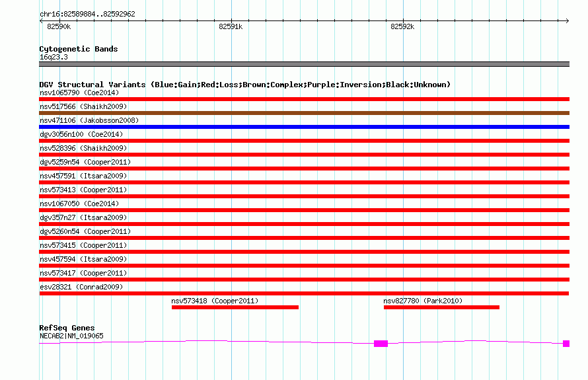Open the dgv3056n100 (Coe2014) variant bar

pos(304,141)
